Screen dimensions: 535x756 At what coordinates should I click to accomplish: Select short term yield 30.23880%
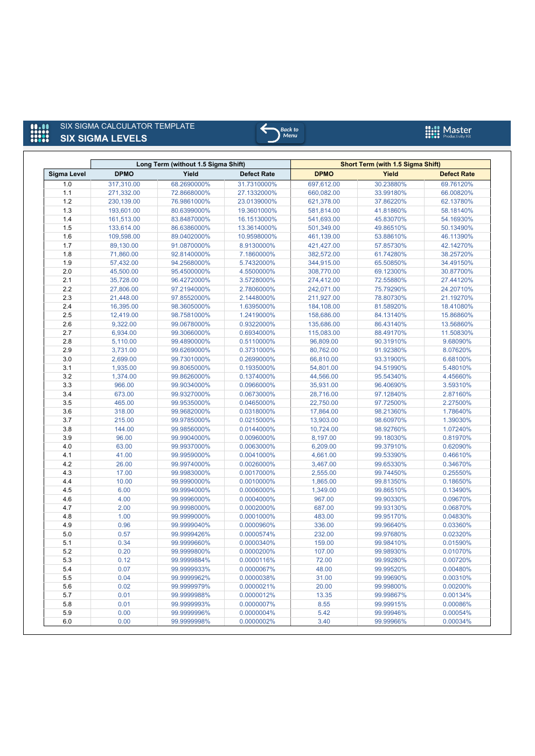[391, 184]
